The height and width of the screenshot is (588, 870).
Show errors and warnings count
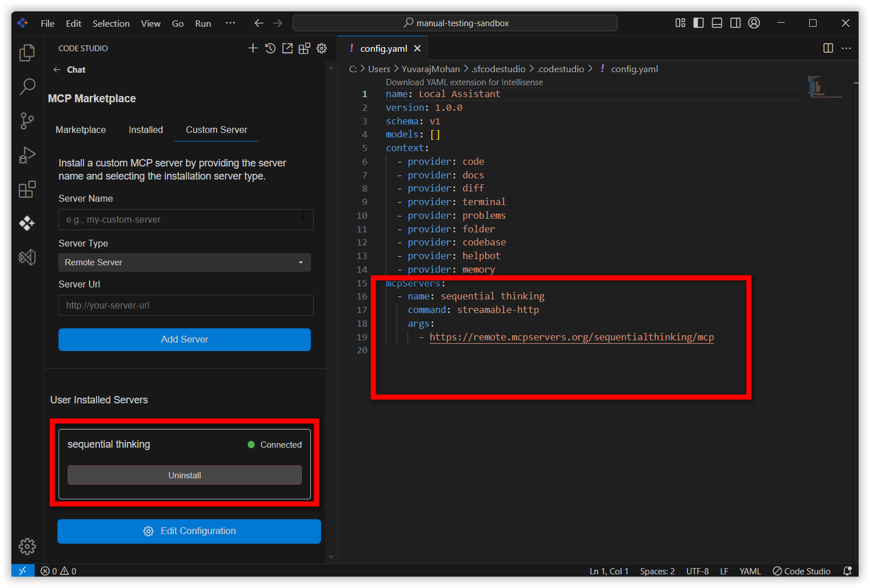tap(59, 571)
